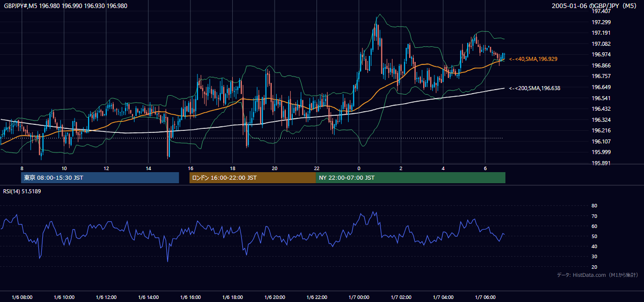The image size is (644, 302).
Task: Click hour tick 0 under the price chart
Action: (359, 168)
